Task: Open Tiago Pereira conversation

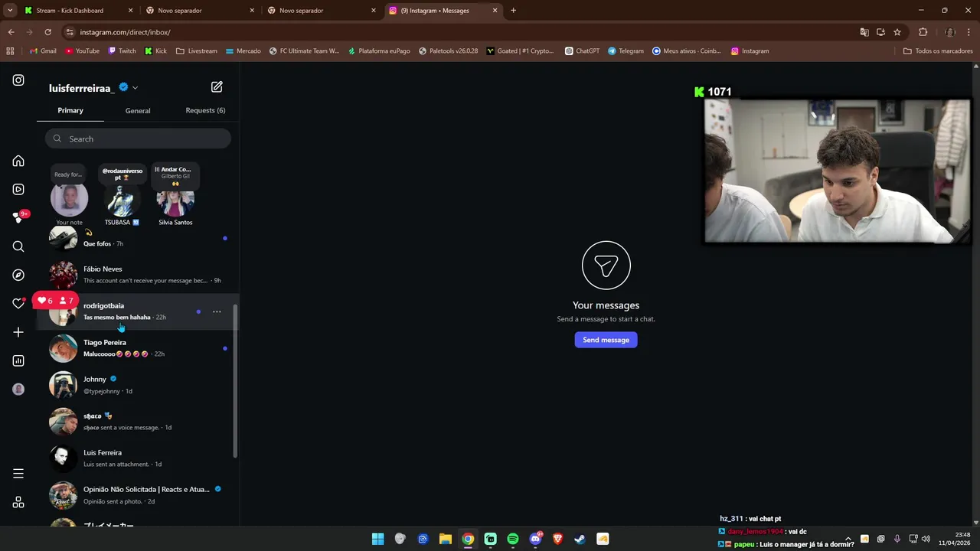Action: click(138, 348)
